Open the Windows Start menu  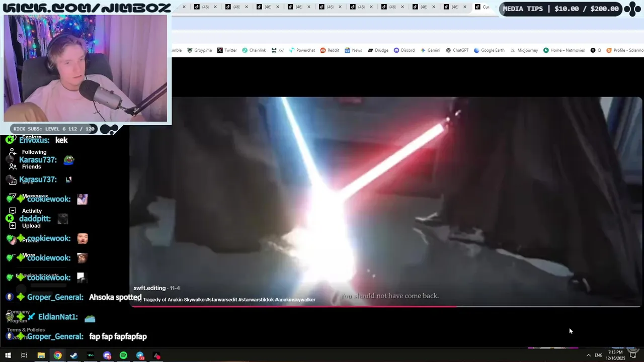8,355
